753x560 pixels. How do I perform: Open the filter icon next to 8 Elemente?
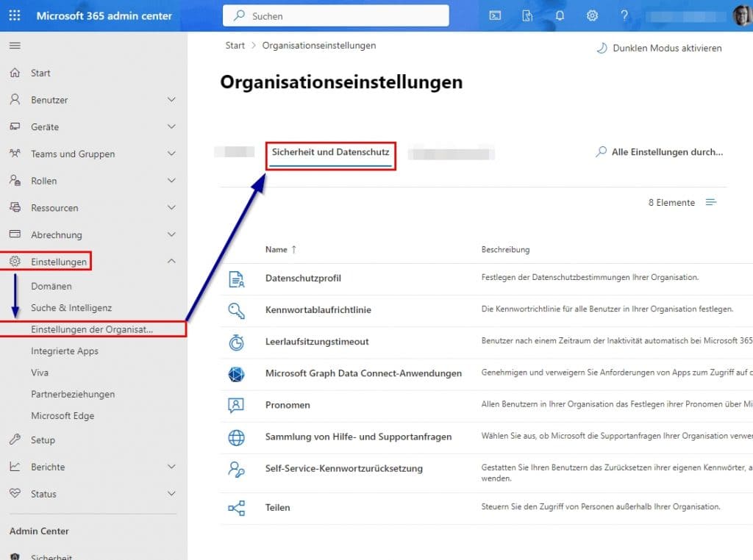(x=710, y=202)
